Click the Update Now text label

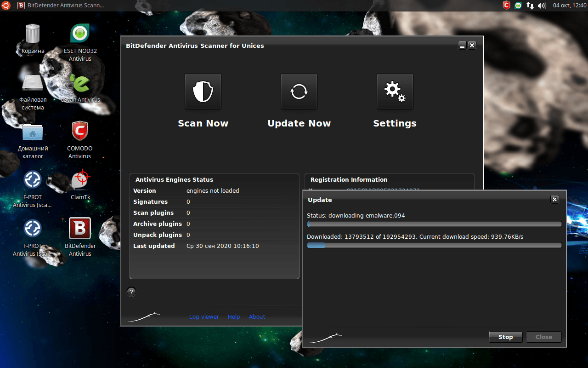point(299,123)
